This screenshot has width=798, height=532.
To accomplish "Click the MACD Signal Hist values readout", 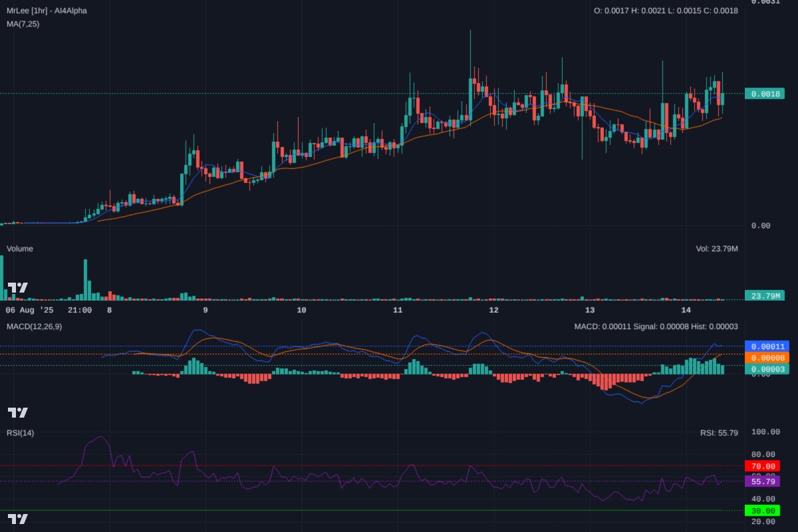I will pyautogui.click(x=656, y=327).
